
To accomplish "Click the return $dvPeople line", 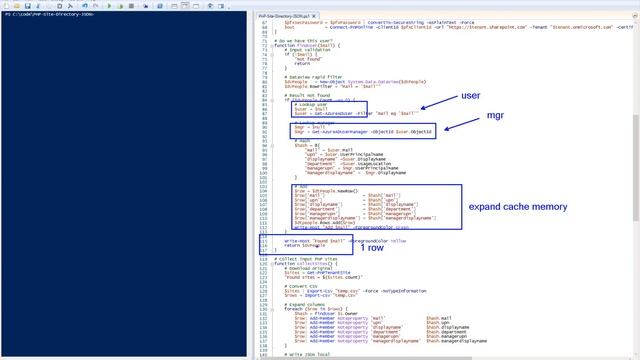I will pyautogui.click(x=304, y=245).
